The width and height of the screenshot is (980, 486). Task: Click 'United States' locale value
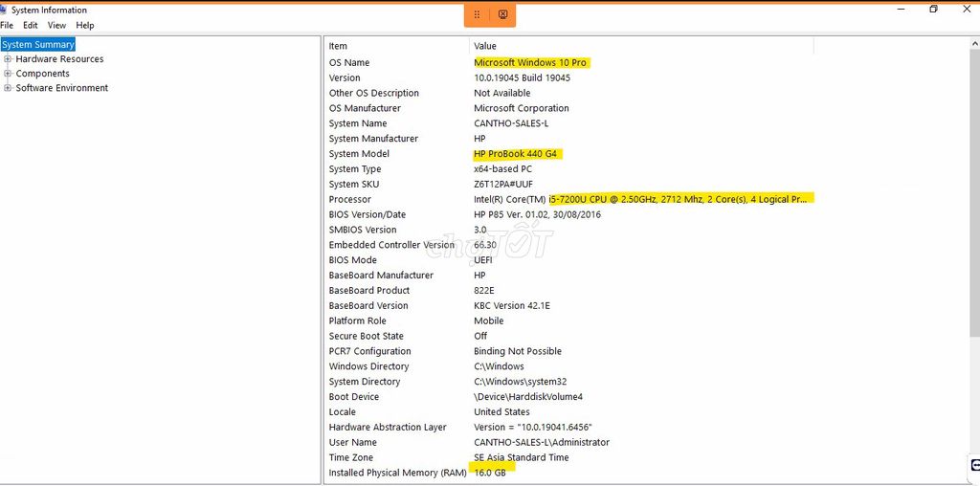(501, 411)
